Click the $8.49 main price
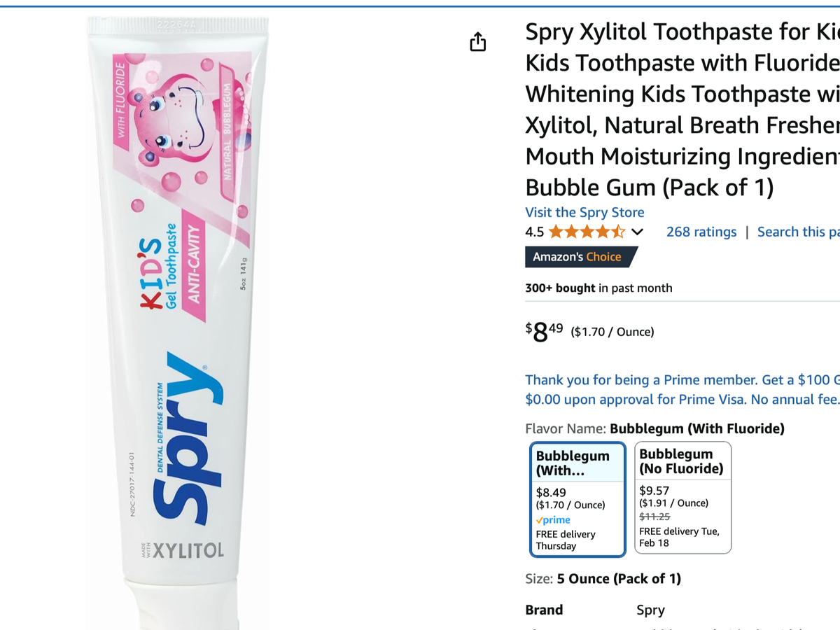 (544, 331)
